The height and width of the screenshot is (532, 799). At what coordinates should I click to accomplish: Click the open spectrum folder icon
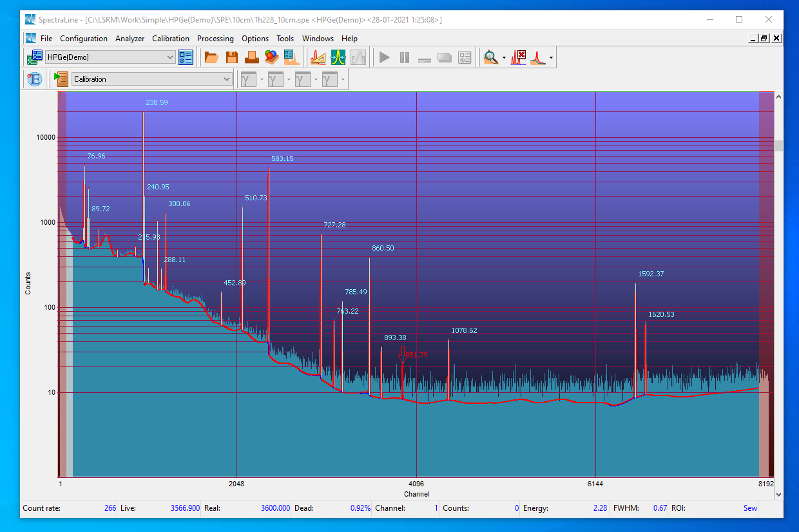coord(211,57)
